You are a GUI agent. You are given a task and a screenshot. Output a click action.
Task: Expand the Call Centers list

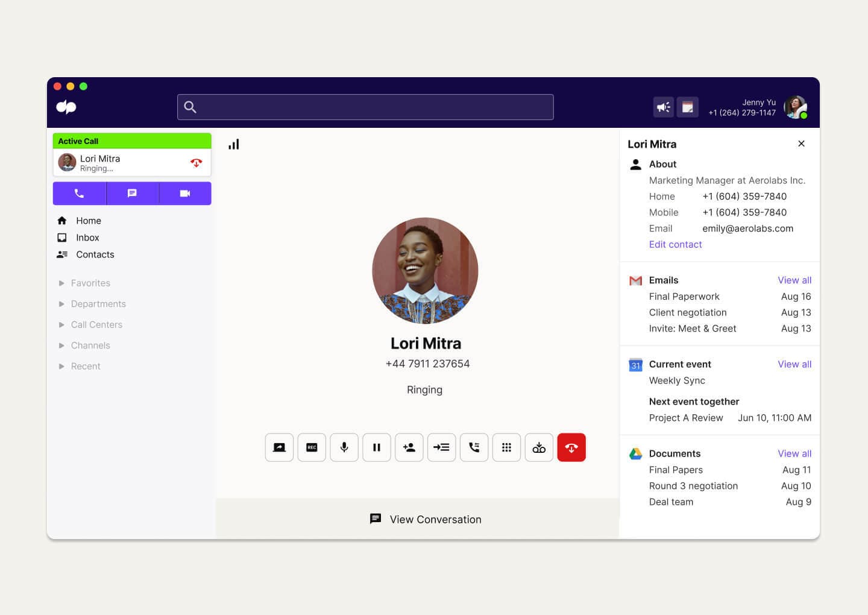point(96,324)
